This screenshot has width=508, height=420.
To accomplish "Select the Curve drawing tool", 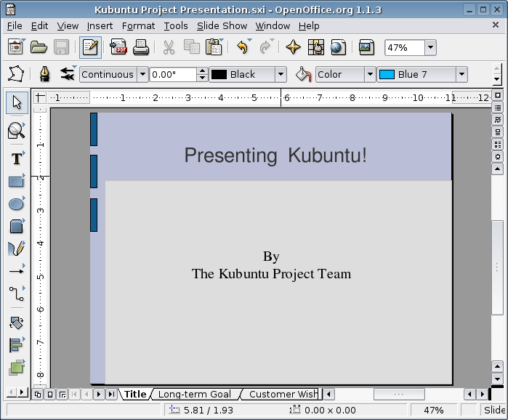I will pyautogui.click(x=16, y=249).
